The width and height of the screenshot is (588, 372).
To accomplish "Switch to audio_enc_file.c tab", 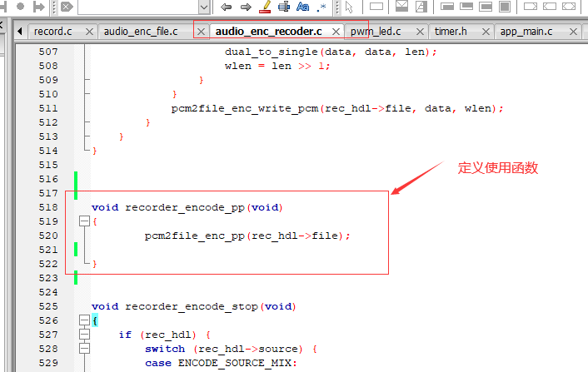I will tap(141, 32).
